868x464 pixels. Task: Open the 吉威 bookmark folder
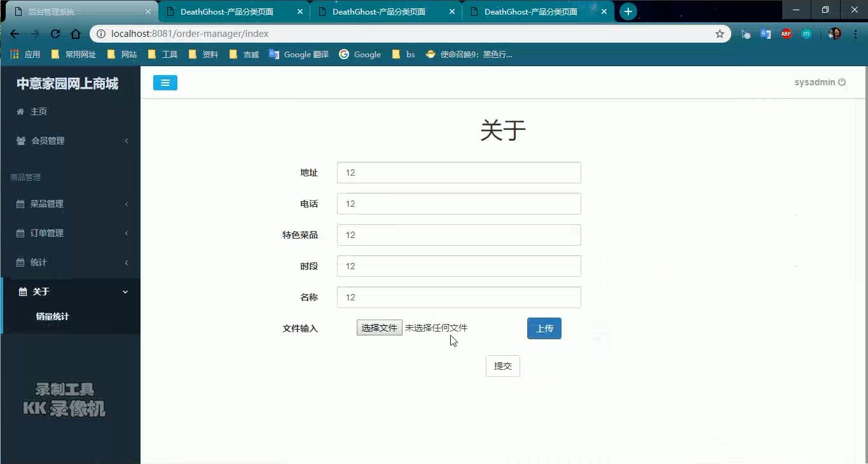(244, 55)
